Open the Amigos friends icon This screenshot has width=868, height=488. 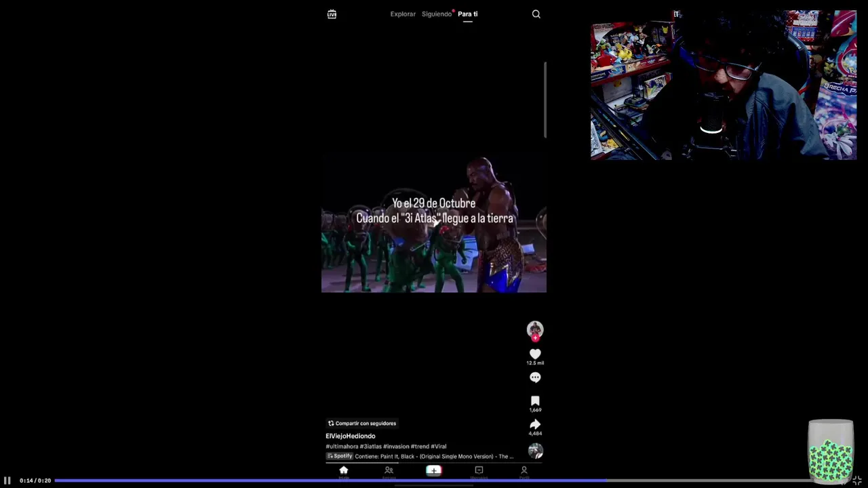pyautogui.click(x=389, y=472)
